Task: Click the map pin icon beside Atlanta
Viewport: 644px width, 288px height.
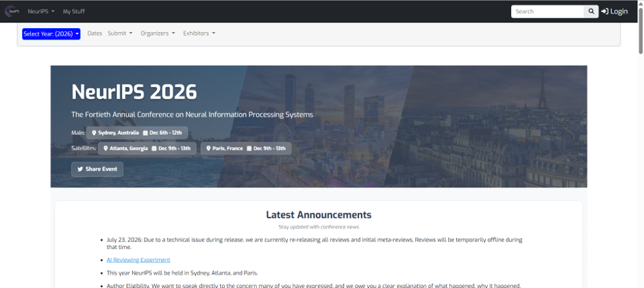Action: point(106,148)
